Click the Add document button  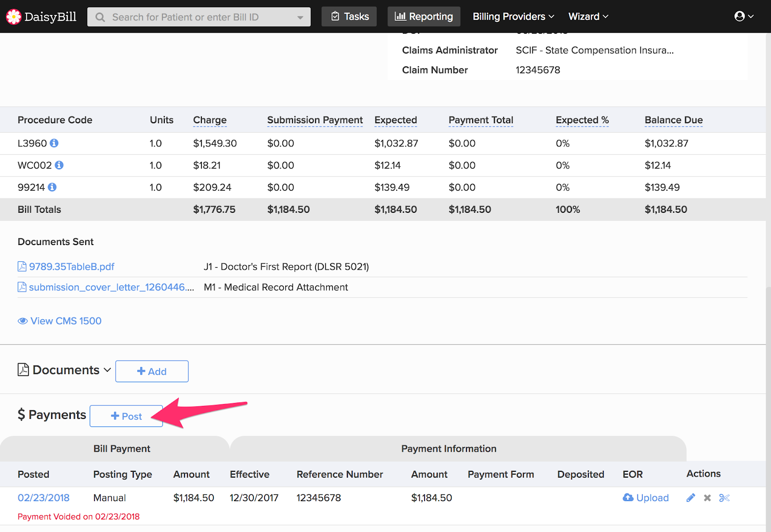(152, 371)
